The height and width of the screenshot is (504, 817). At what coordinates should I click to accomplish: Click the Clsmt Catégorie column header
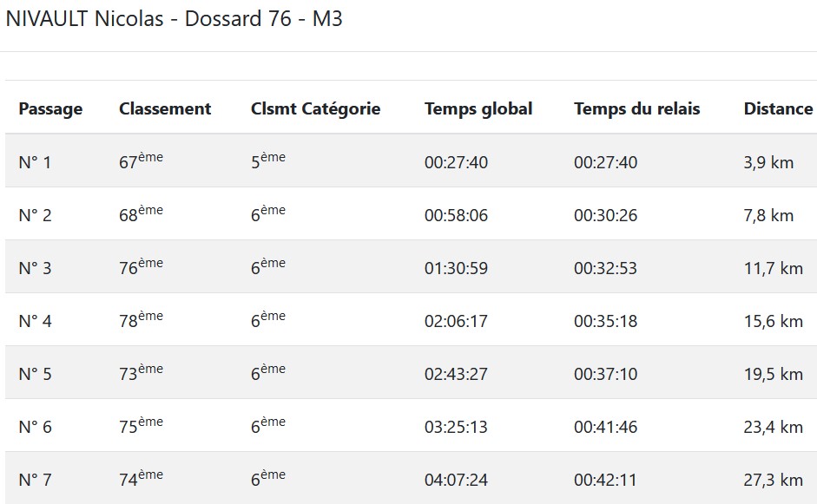click(x=315, y=108)
